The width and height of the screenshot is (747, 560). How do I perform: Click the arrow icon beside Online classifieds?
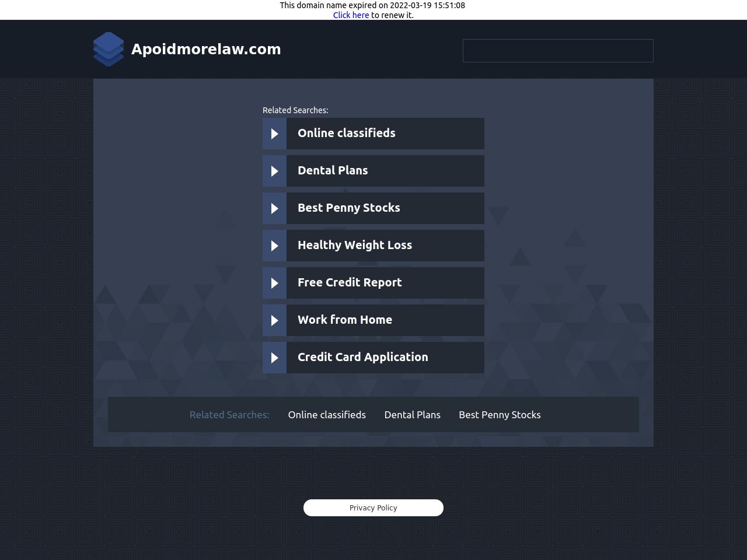(274, 134)
